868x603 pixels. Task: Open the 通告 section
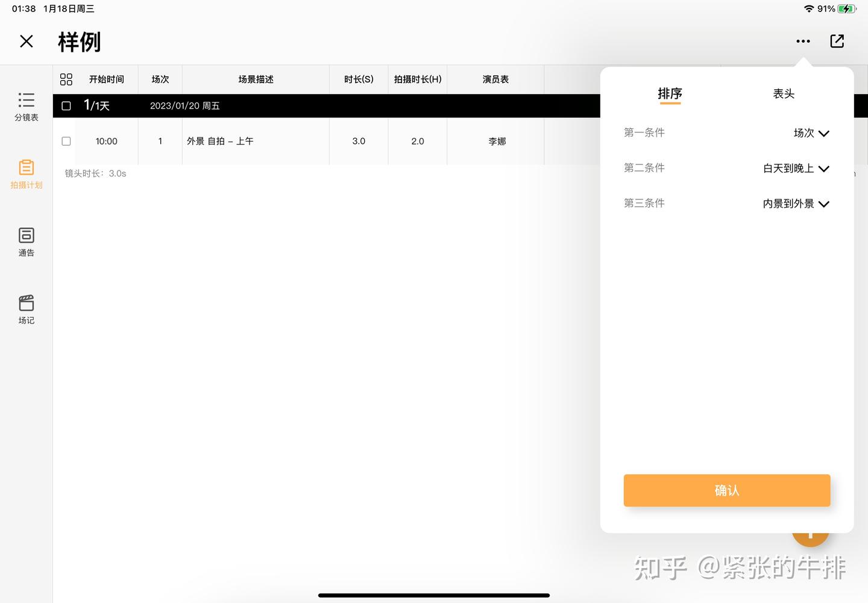[26, 242]
